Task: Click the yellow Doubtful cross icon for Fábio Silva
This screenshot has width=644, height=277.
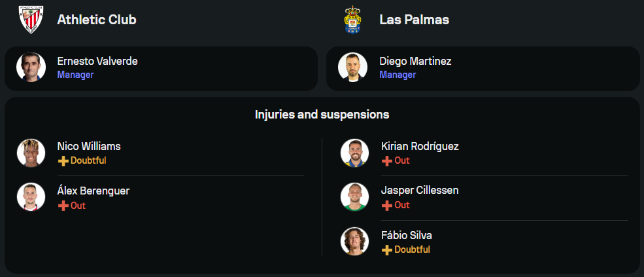Action: 387,249
